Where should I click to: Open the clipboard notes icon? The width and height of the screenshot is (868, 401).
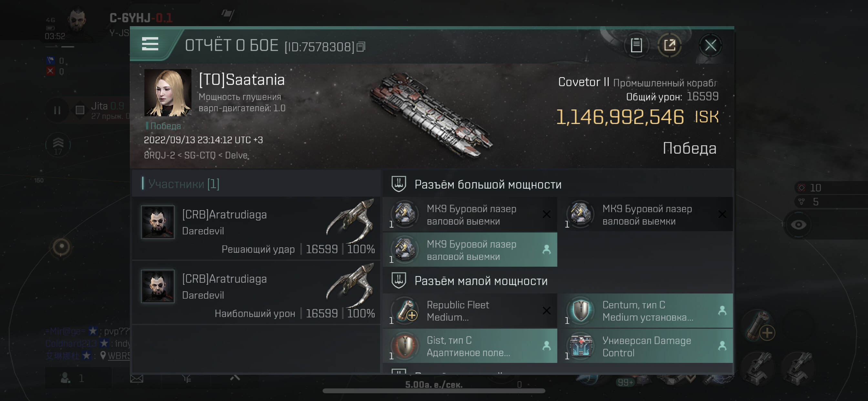coord(636,45)
